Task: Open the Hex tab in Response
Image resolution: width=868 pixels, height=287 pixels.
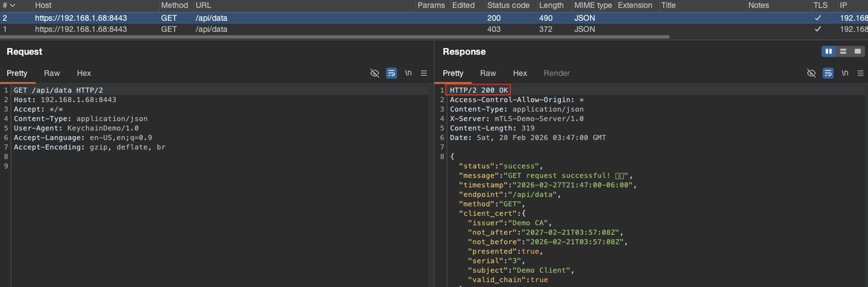Action: [520, 73]
